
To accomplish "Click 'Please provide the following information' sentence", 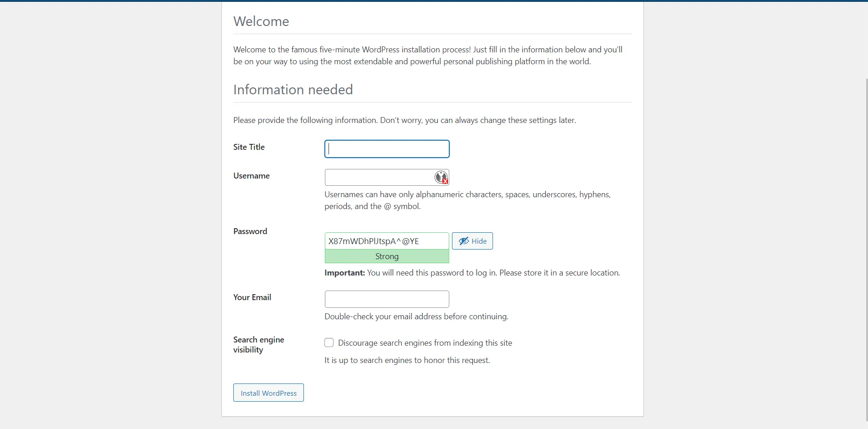I will click(x=405, y=120).
